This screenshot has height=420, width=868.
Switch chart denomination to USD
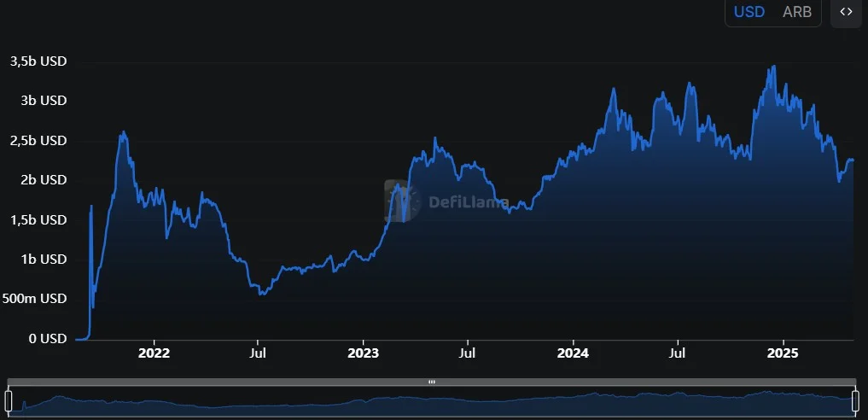click(x=749, y=12)
